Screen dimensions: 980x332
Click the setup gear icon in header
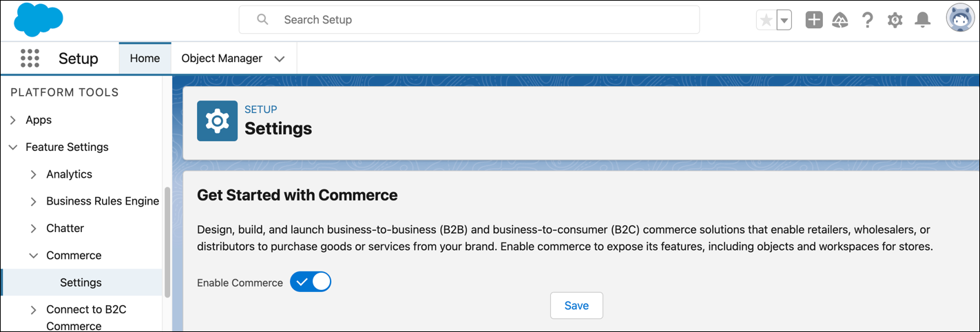[x=895, y=20]
